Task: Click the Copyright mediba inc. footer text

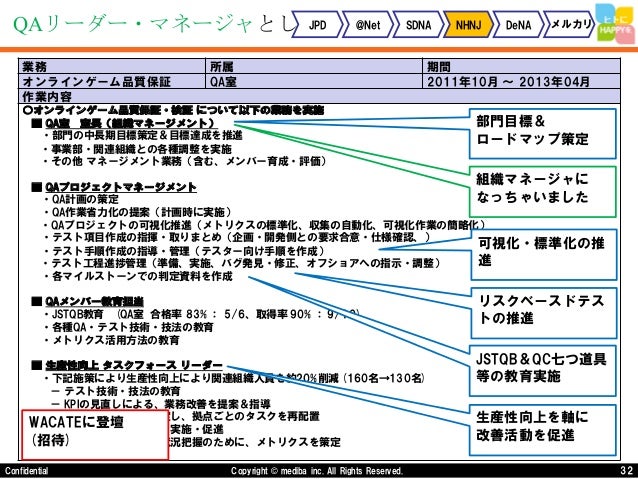Action: tap(317, 471)
